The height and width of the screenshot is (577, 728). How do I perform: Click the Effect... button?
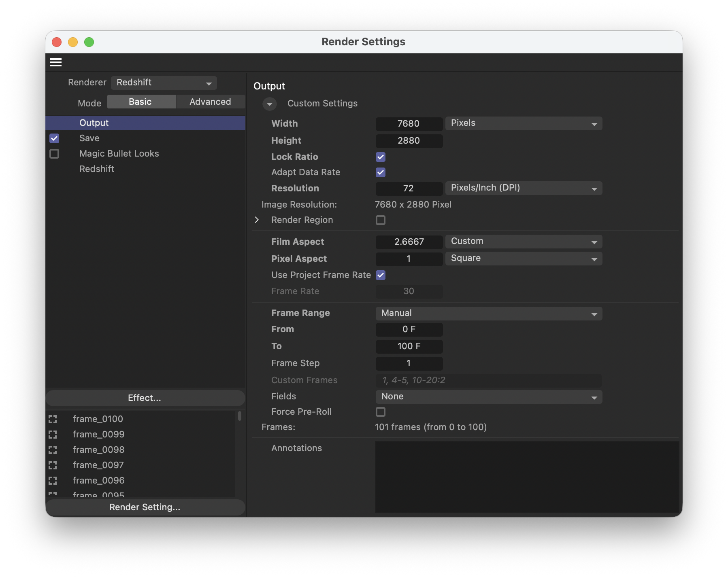click(145, 398)
